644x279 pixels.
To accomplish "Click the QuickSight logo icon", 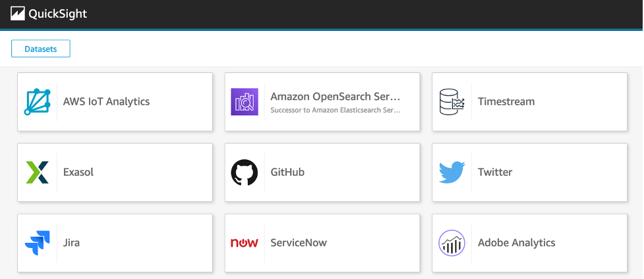I will (18, 14).
